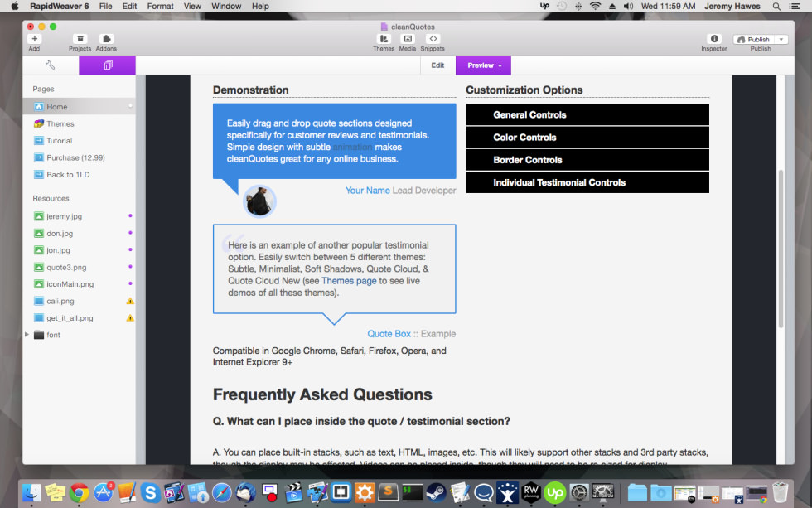The image size is (812, 508).
Task: Open the View menu
Action: pos(192,6)
